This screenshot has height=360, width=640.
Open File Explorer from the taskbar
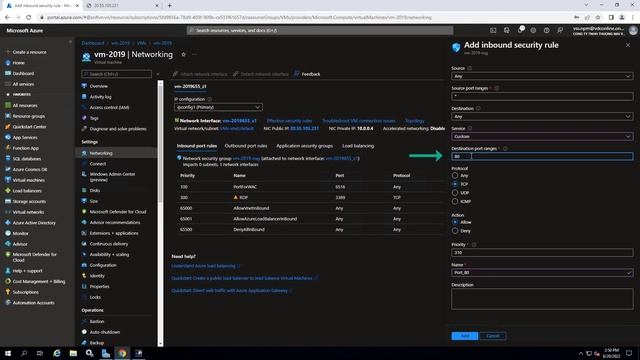73,353
